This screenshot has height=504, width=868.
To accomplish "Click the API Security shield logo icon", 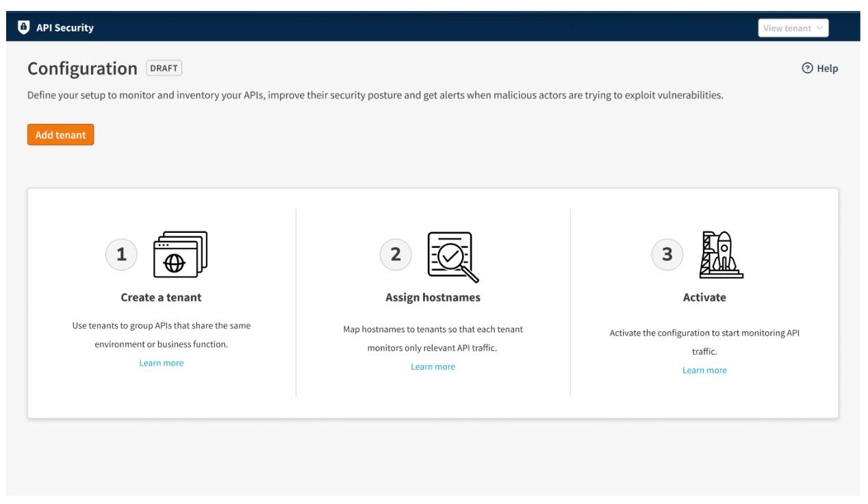I will pos(23,28).
